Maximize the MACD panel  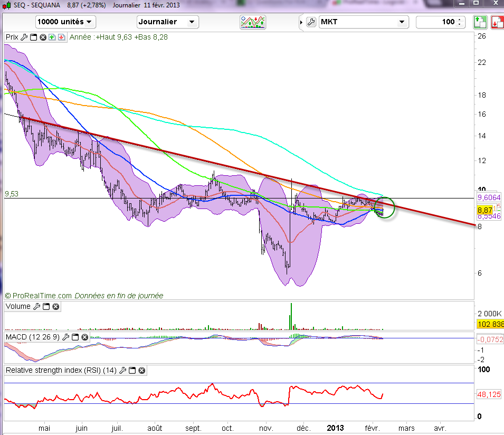[75, 337]
